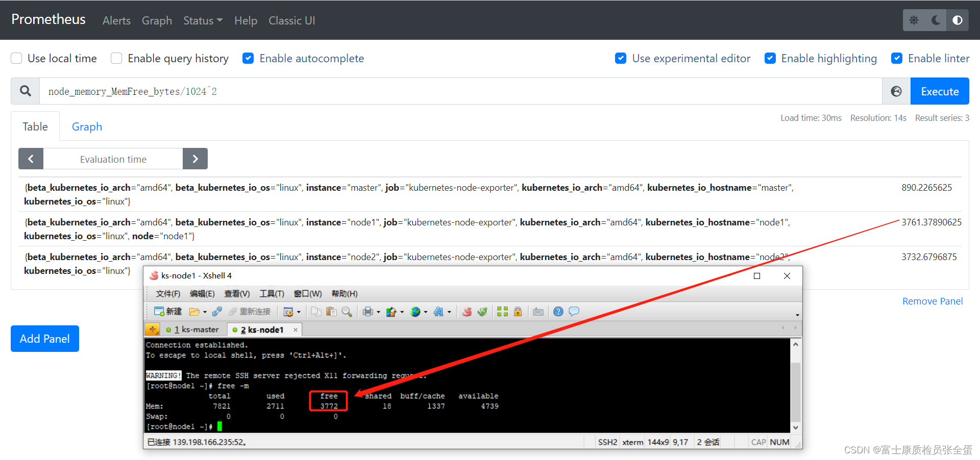Screen dimensions: 980x460
Task: Open the properties dropdown arrow in Xshell toolbar
Action: (x=299, y=311)
